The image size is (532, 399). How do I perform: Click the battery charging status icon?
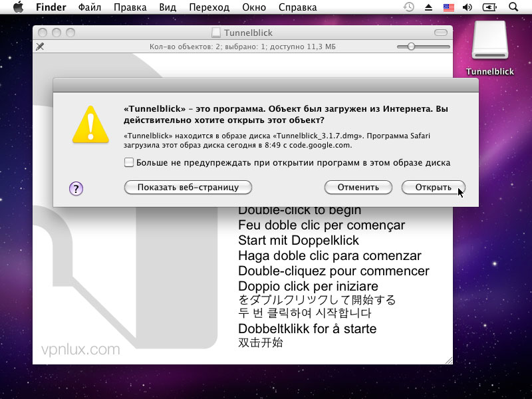click(x=489, y=7)
